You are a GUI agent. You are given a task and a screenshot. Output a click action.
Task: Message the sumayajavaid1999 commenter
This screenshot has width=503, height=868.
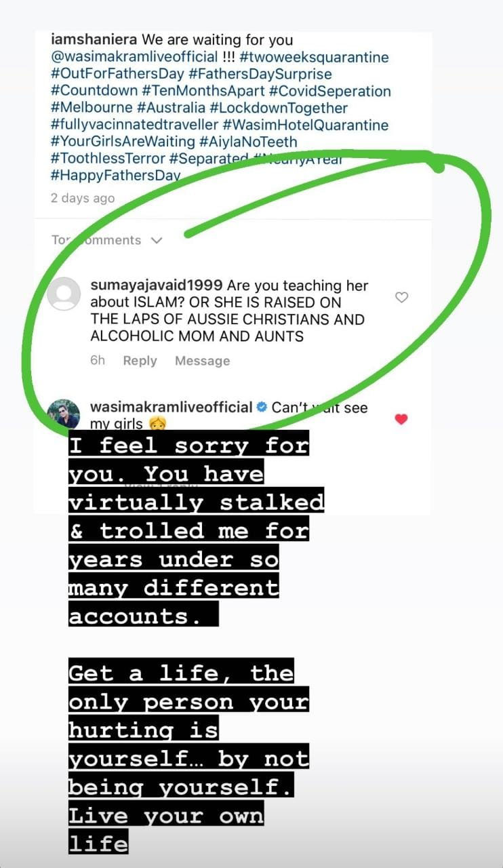pyautogui.click(x=202, y=361)
